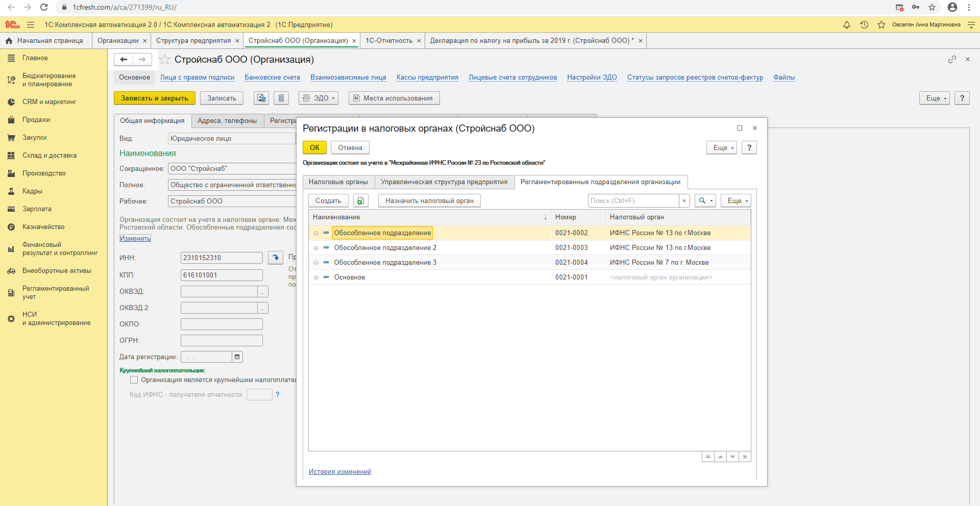Open ОКВЭД selection ellipsis button
This screenshot has height=506, width=980.
coord(263,292)
